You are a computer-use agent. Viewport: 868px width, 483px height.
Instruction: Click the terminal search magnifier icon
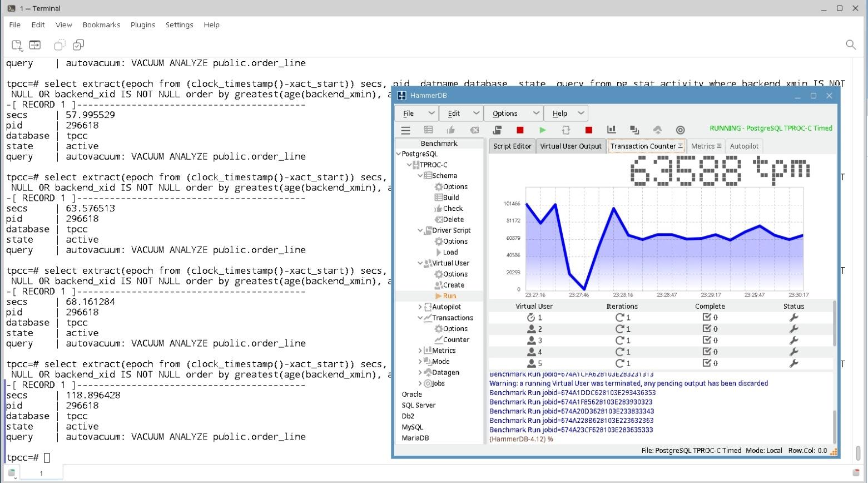click(x=850, y=45)
